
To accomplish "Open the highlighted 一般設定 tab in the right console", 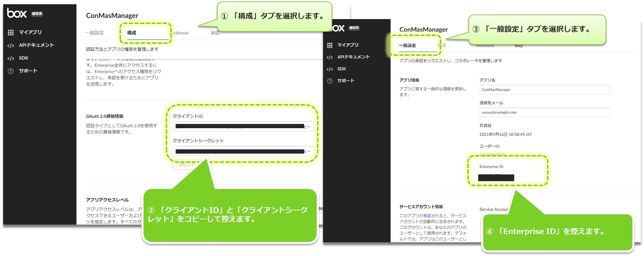I will tap(407, 46).
